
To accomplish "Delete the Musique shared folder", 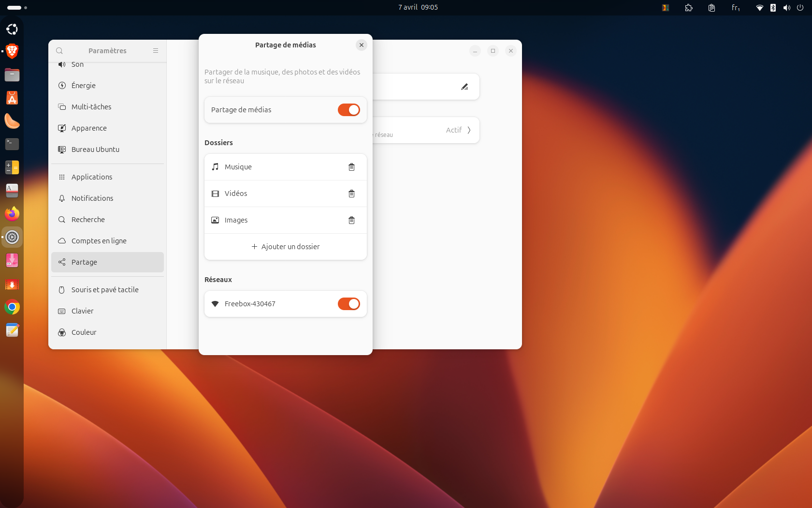I will tap(351, 167).
